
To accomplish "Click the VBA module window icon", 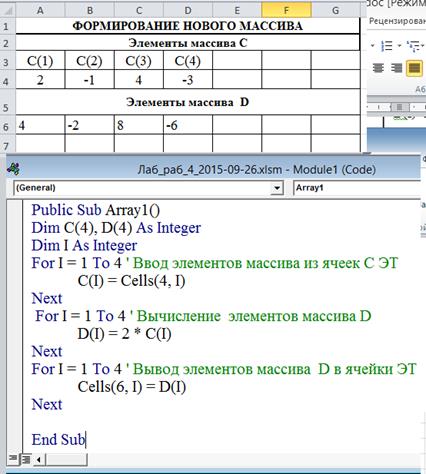I will coord(13,169).
